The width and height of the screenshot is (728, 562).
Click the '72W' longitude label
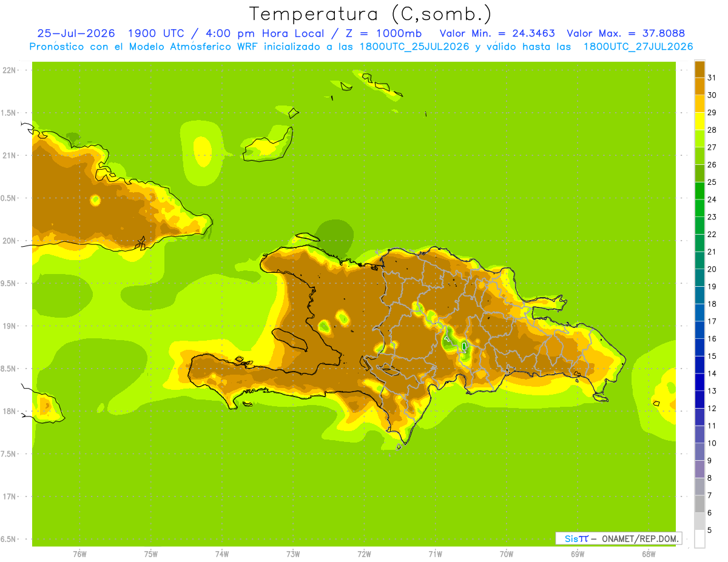pyautogui.click(x=364, y=554)
